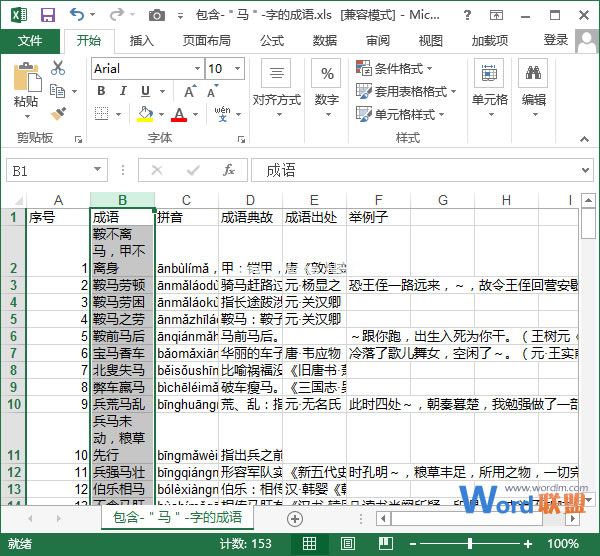
Task: Open the Arial font name dropdown
Action: tap(193, 69)
